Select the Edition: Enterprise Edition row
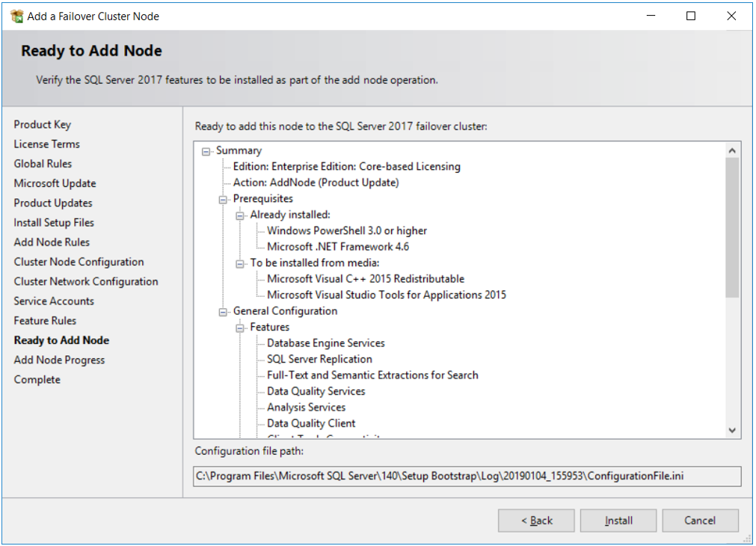The height and width of the screenshot is (546, 756). pos(347,166)
